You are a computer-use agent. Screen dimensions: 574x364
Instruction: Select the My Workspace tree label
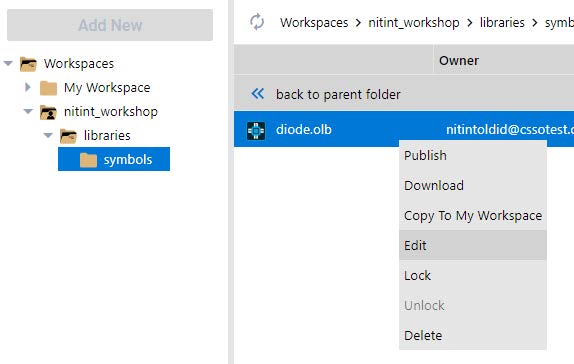107,88
